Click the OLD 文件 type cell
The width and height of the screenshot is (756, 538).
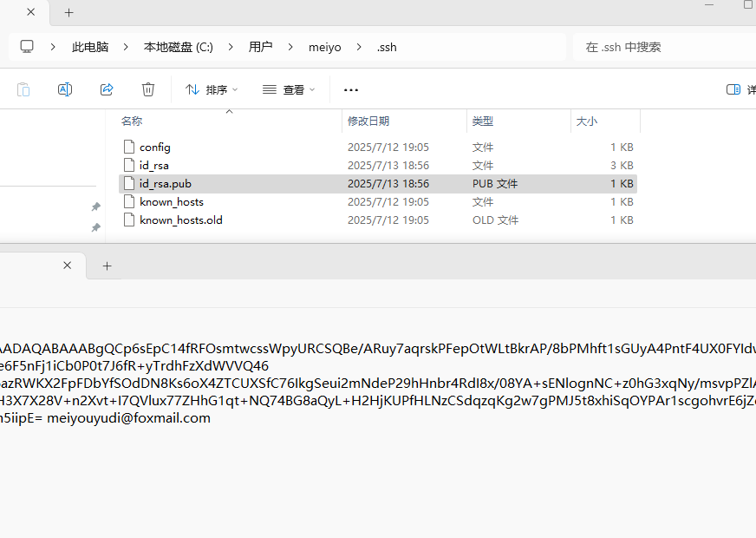tap(495, 220)
